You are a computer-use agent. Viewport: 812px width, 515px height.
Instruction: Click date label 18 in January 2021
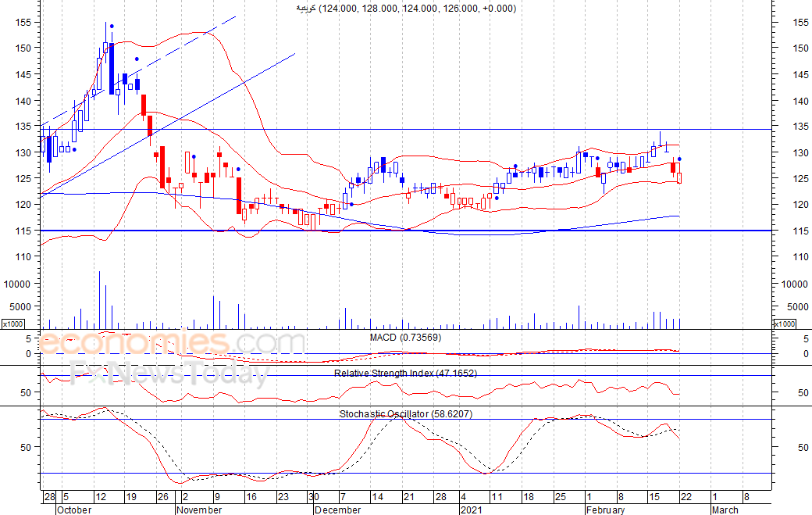(529, 497)
